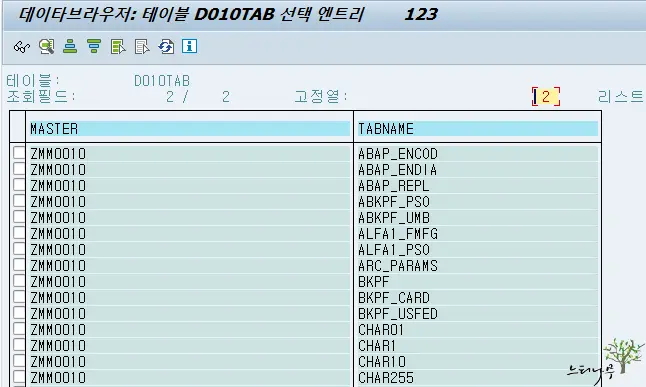Viewport: 646px width, 387px height.
Task: Click the BKPF_USFED cell
Action: pyautogui.click(x=477, y=314)
